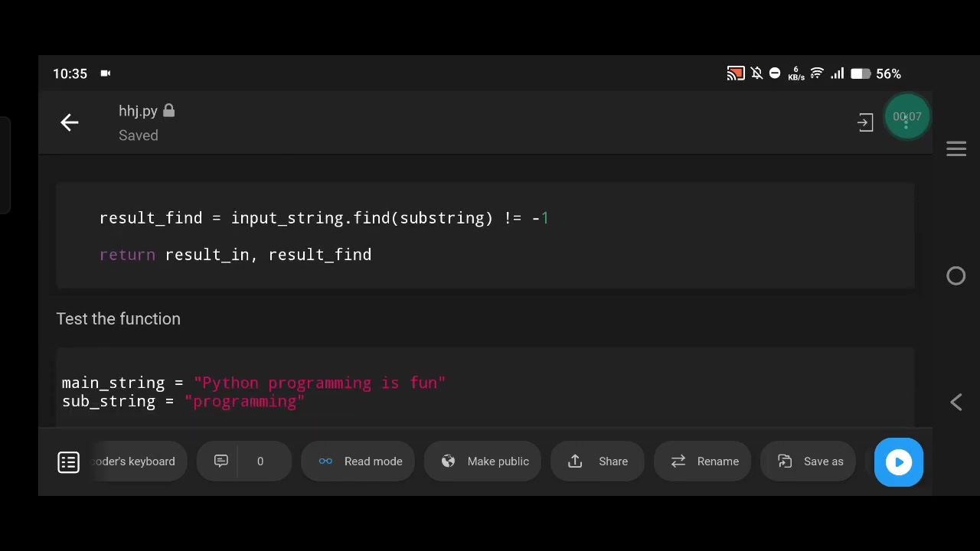Place cursor on the main_string line

click(x=253, y=383)
